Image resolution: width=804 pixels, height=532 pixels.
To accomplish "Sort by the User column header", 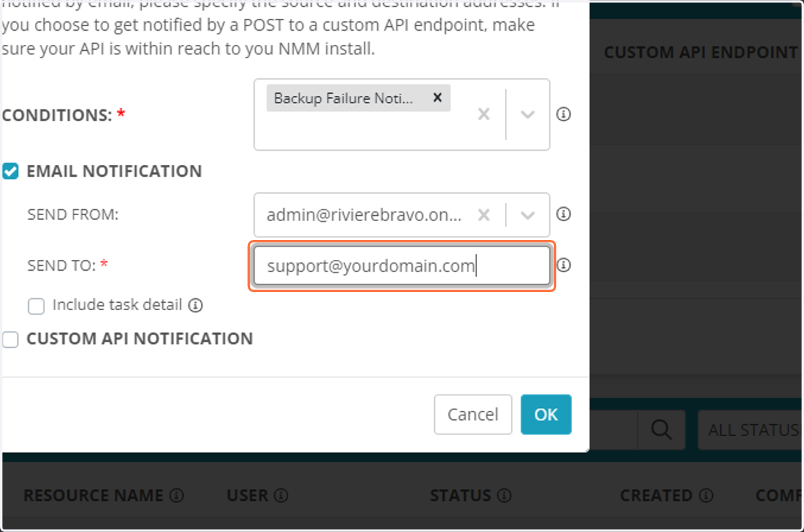I will click(248, 495).
